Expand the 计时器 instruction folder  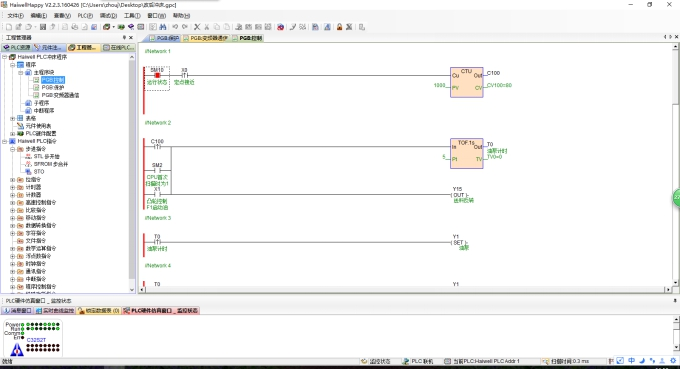(x=13, y=187)
